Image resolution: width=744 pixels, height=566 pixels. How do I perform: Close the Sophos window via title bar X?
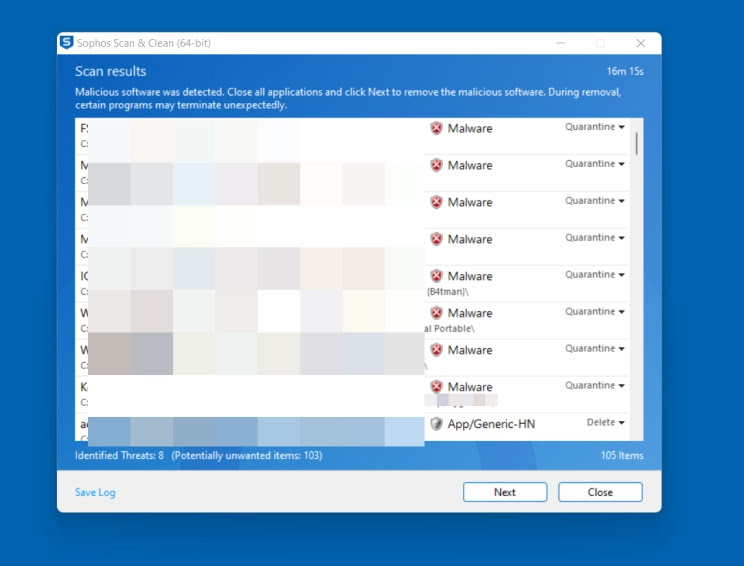point(641,43)
